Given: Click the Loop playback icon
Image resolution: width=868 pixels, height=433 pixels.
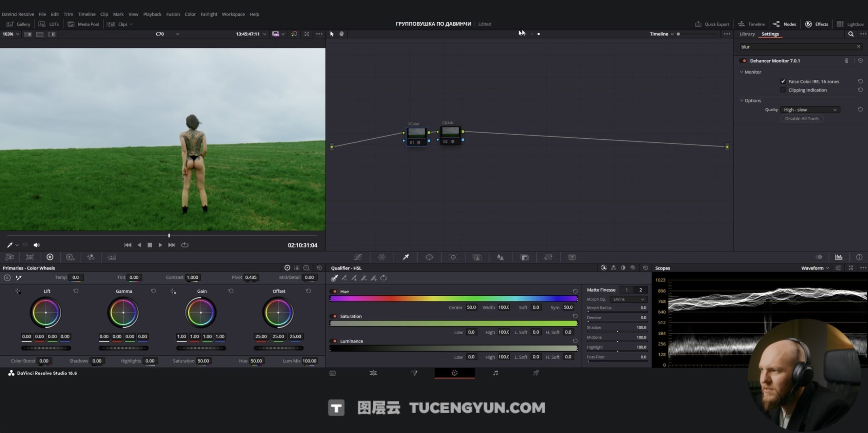Looking at the screenshot, I should tap(185, 245).
